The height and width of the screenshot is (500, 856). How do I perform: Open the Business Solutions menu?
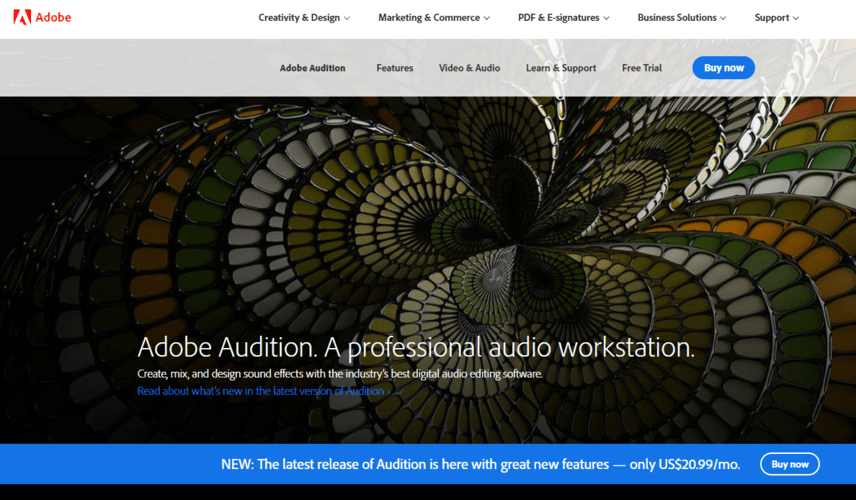682,17
